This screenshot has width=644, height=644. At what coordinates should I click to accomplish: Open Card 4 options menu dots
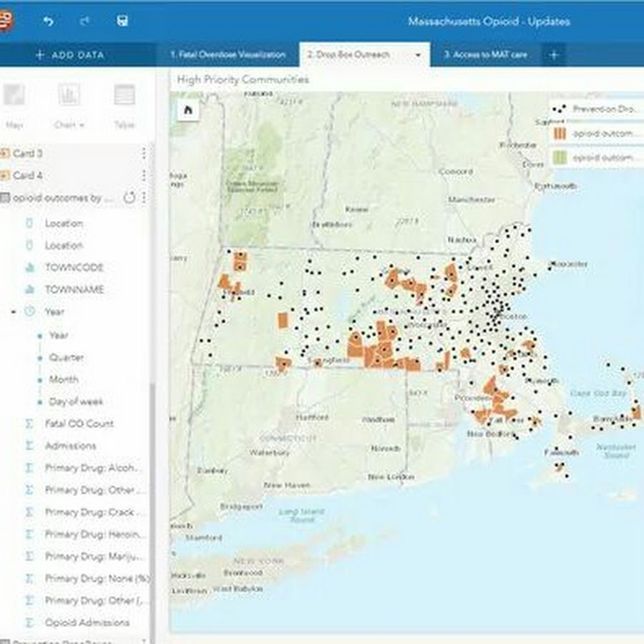[x=144, y=175]
